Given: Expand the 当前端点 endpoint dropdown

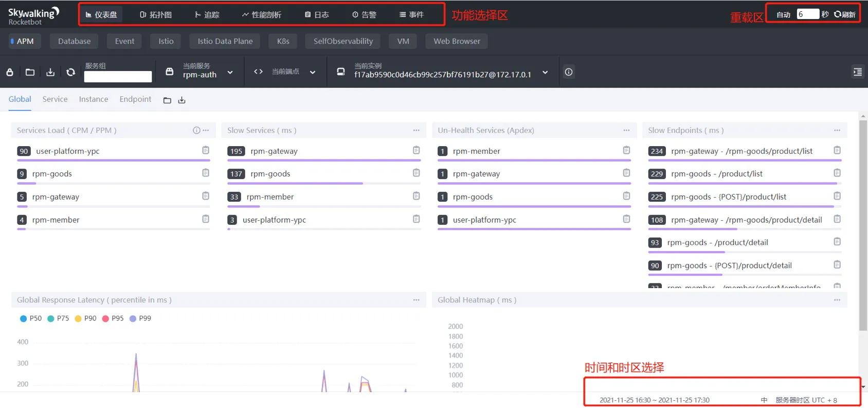Looking at the screenshot, I should point(312,73).
